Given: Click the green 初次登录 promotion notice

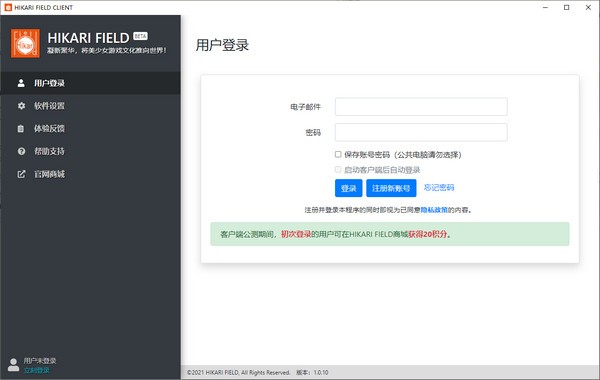Looking at the screenshot, I should [x=390, y=234].
